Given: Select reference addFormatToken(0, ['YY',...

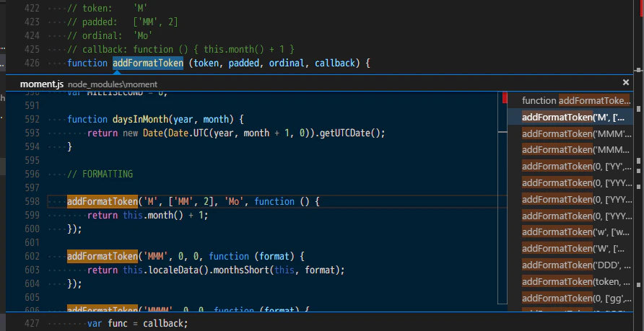Looking at the screenshot, I should [x=570, y=167].
